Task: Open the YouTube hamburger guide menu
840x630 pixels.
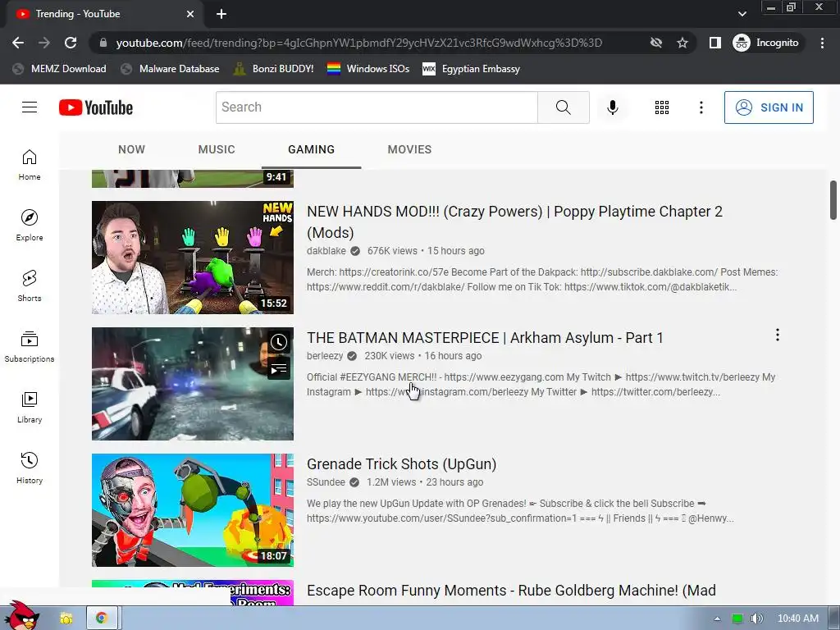Action: pyautogui.click(x=30, y=107)
